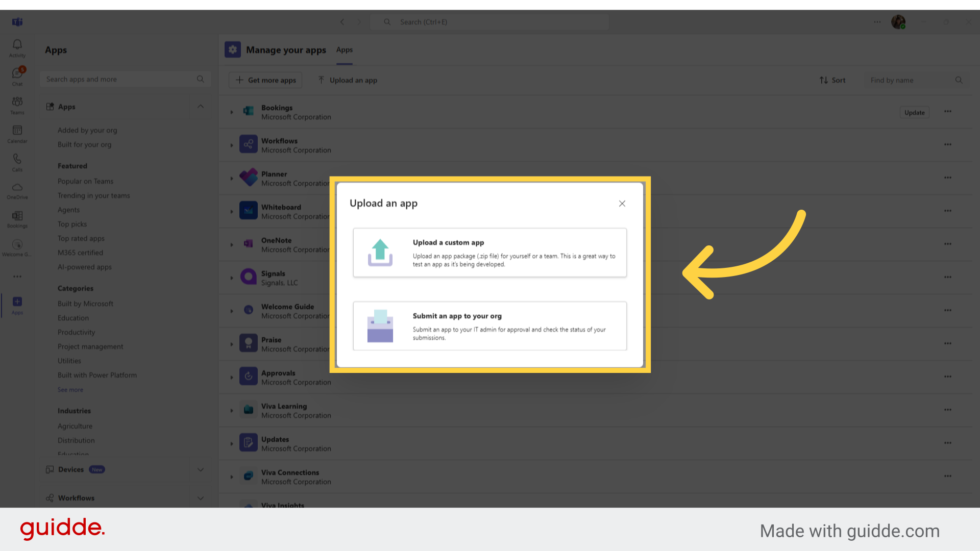Click the Get more apps button

tap(265, 80)
